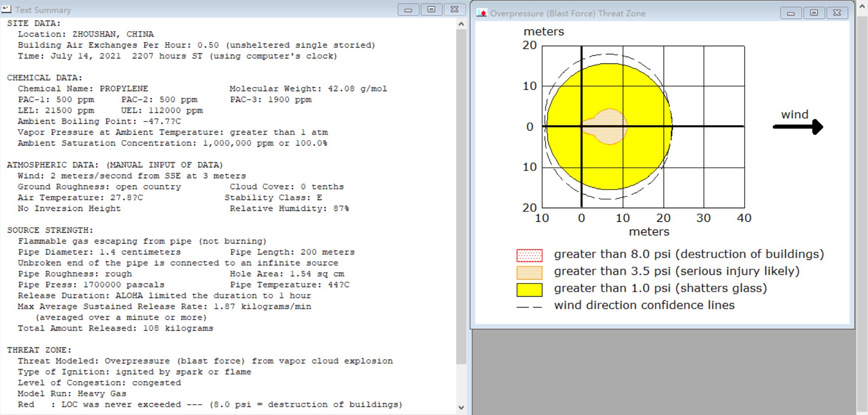The image size is (868, 415).
Task: Click the yellow 1.0 psi legend swatch
Action: coord(530,290)
